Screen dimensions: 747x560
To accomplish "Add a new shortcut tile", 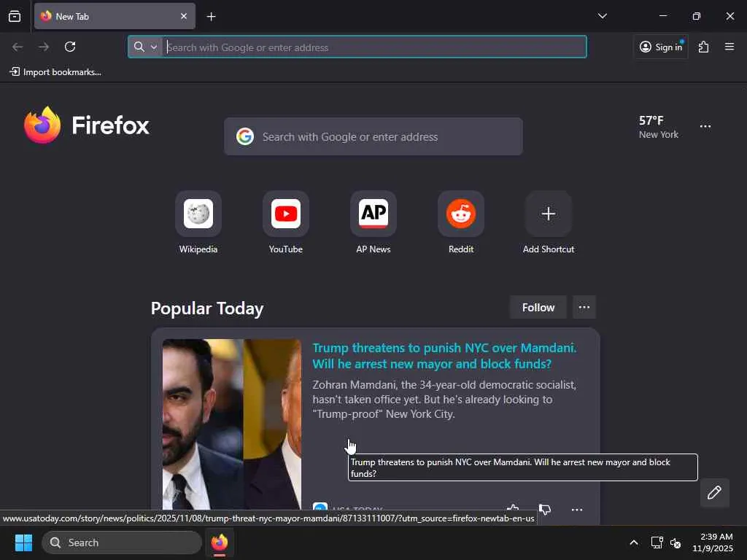I will [549, 222].
